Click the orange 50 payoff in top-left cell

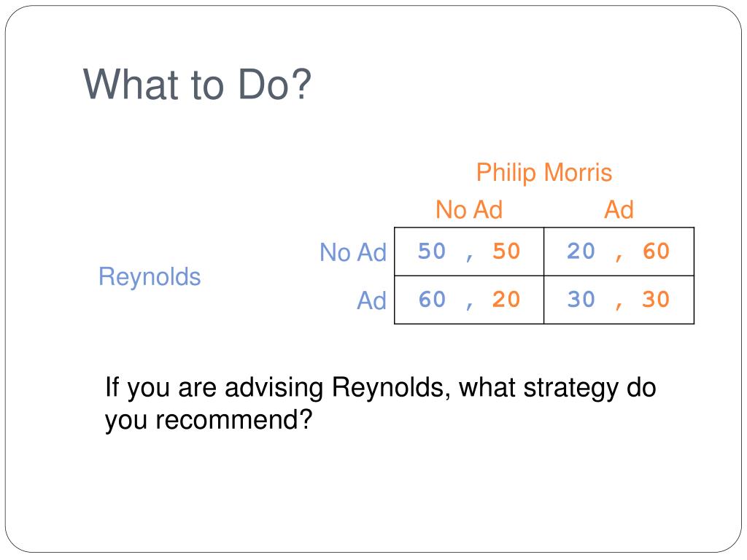tap(506, 251)
